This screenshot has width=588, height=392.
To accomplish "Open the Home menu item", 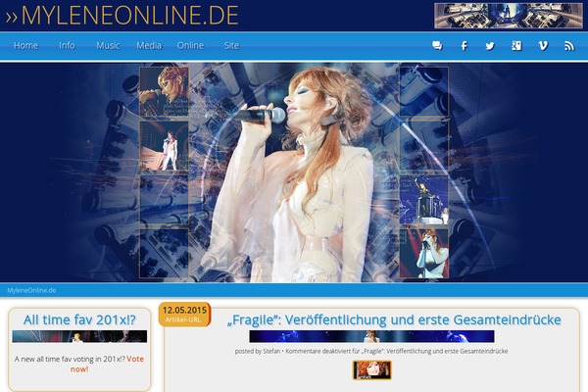I will tap(25, 45).
